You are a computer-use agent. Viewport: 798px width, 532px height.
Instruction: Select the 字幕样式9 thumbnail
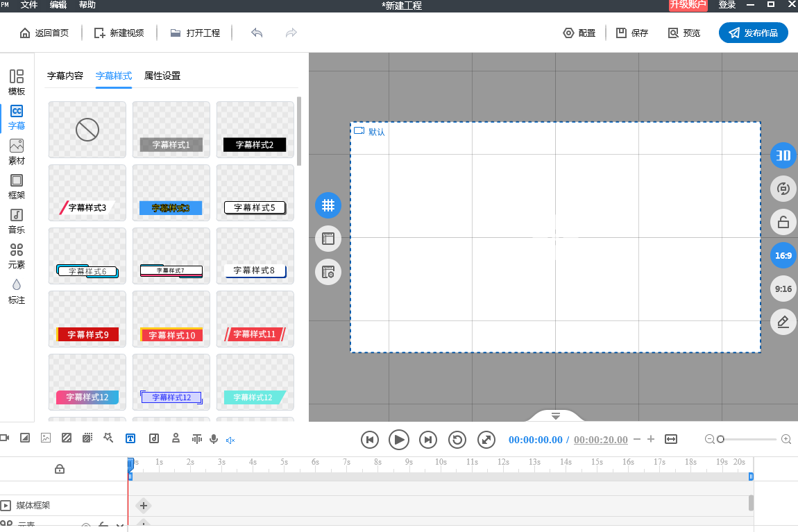87,319
